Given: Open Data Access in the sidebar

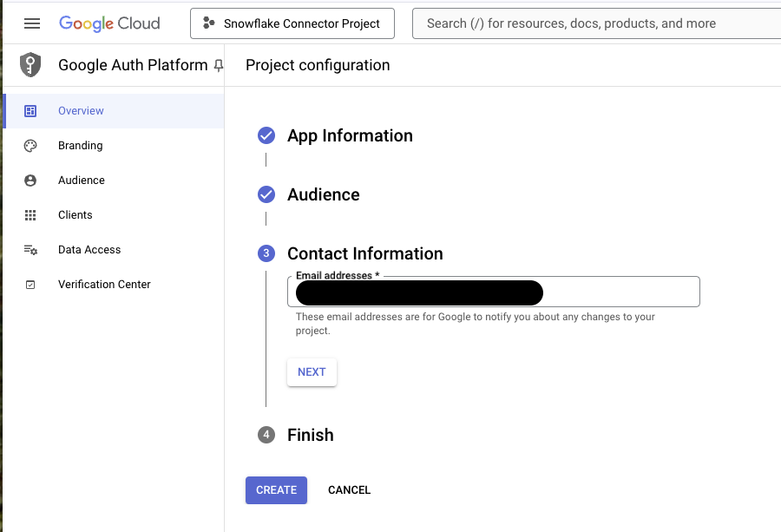Looking at the screenshot, I should point(89,250).
